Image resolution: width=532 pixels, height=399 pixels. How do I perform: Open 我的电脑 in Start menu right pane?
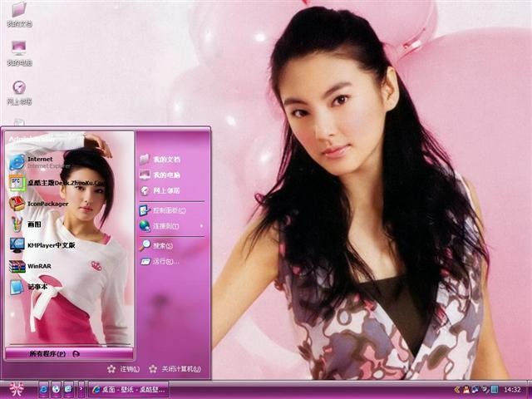click(160, 175)
